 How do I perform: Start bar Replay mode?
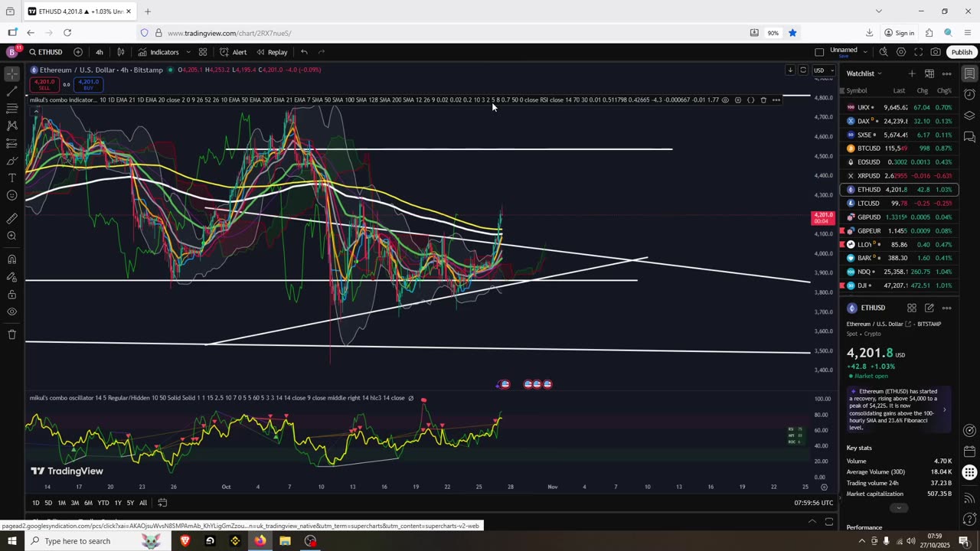[x=272, y=52]
